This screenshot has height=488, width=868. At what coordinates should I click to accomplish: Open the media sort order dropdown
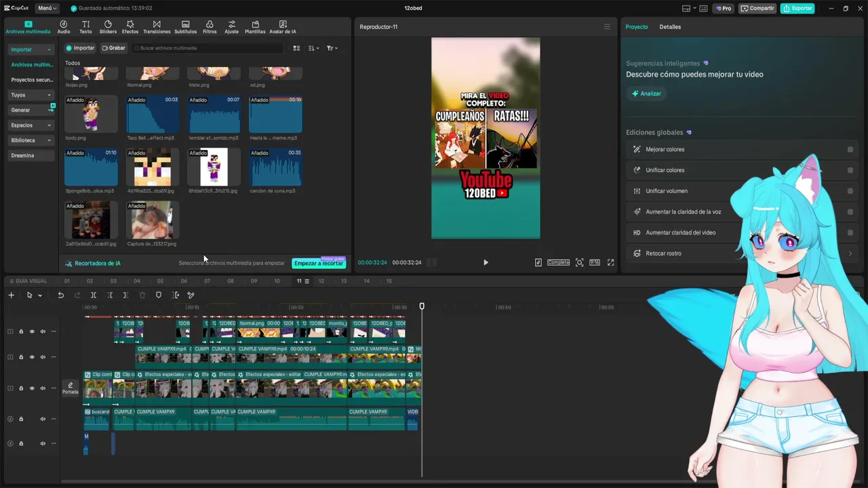pyautogui.click(x=313, y=48)
